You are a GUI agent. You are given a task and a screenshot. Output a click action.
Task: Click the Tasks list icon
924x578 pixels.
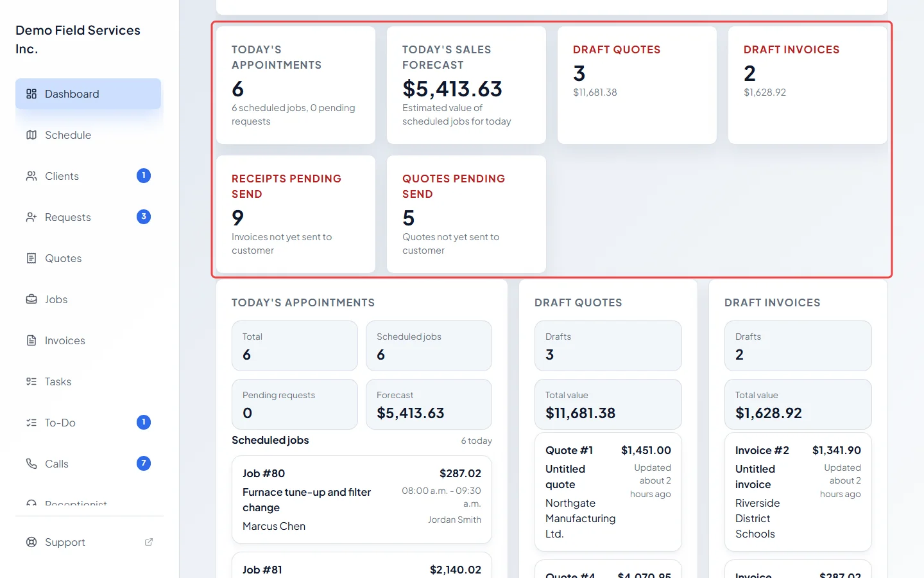(31, 381)
